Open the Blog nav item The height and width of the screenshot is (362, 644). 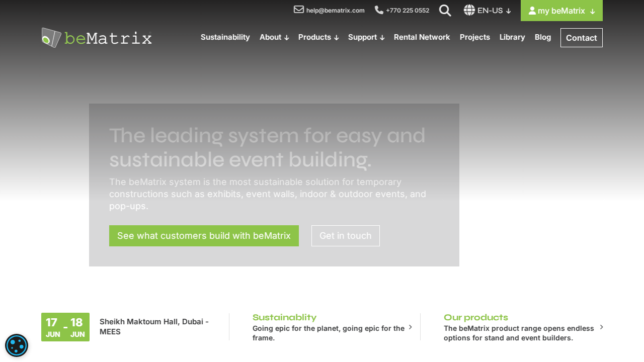pos(543,37)
